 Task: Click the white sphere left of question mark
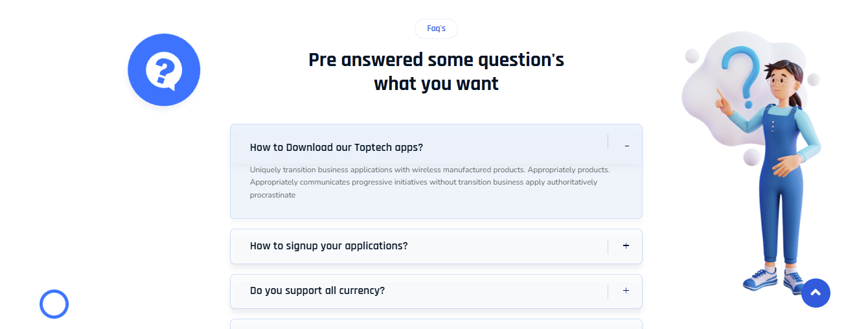coord(692,56)
